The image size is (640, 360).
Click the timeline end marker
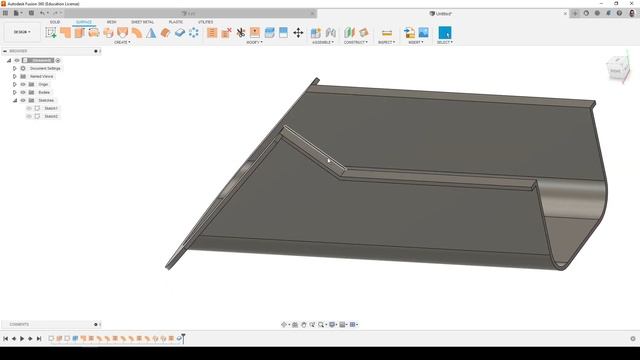pyautogui.click(x=183, y=338)
